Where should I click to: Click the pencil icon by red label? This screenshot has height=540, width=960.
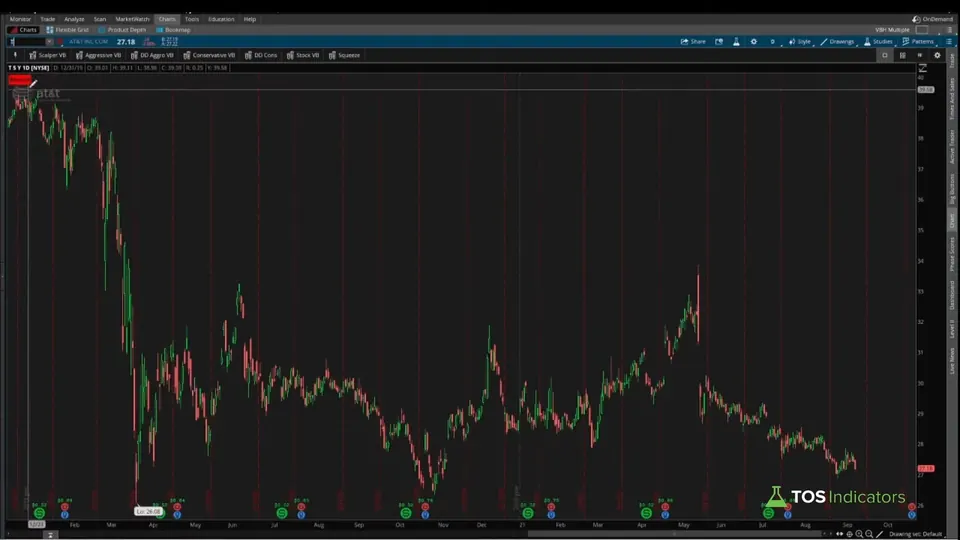point(34,83)
